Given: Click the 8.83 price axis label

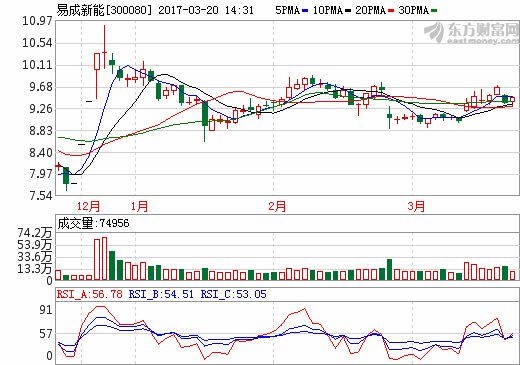Looking at the screenshot, I should [41, 131].
